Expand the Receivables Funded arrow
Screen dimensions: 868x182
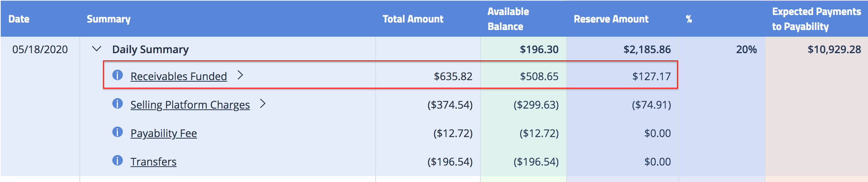[x=240, y=75]
